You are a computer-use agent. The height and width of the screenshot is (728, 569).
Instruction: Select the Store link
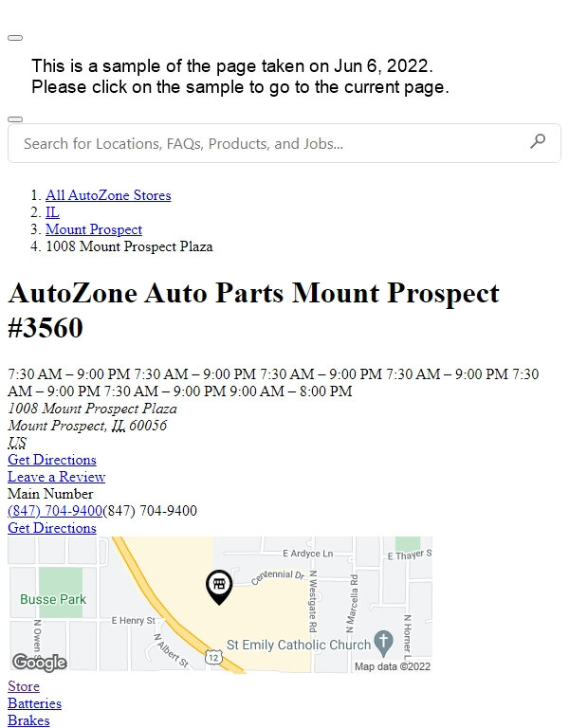pyautogui.click(x=24, y=686)
